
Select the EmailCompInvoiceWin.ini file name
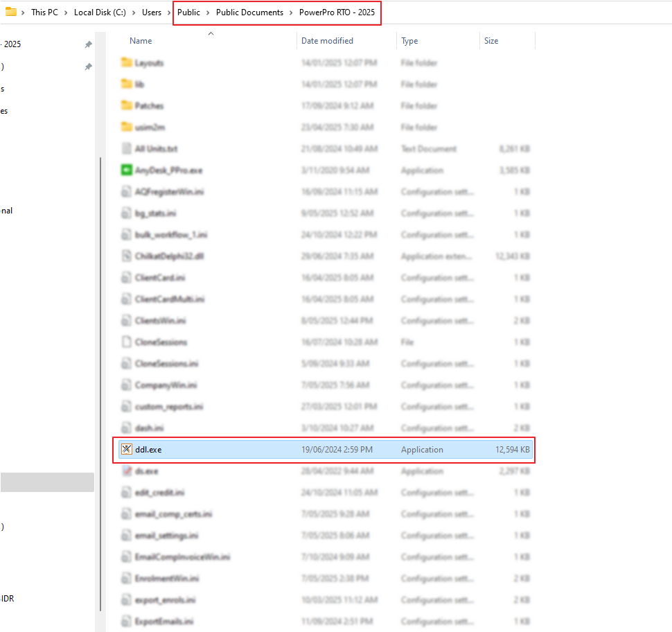183,556
